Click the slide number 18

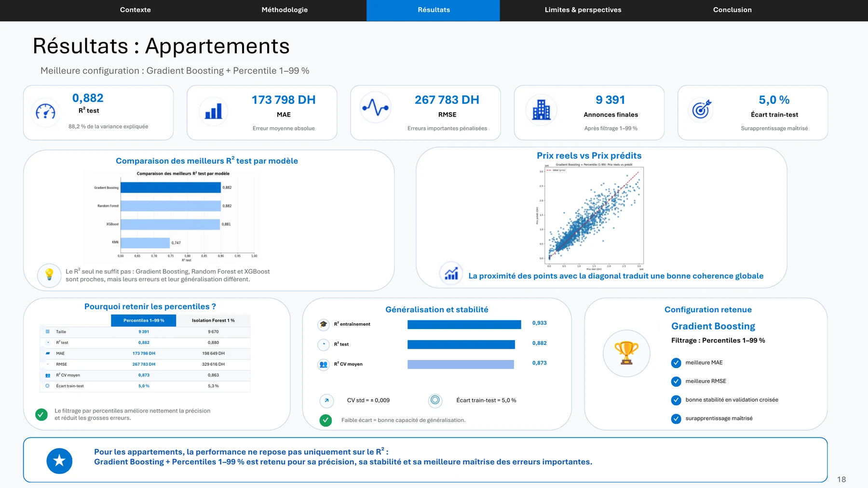[x=841, y=479]
